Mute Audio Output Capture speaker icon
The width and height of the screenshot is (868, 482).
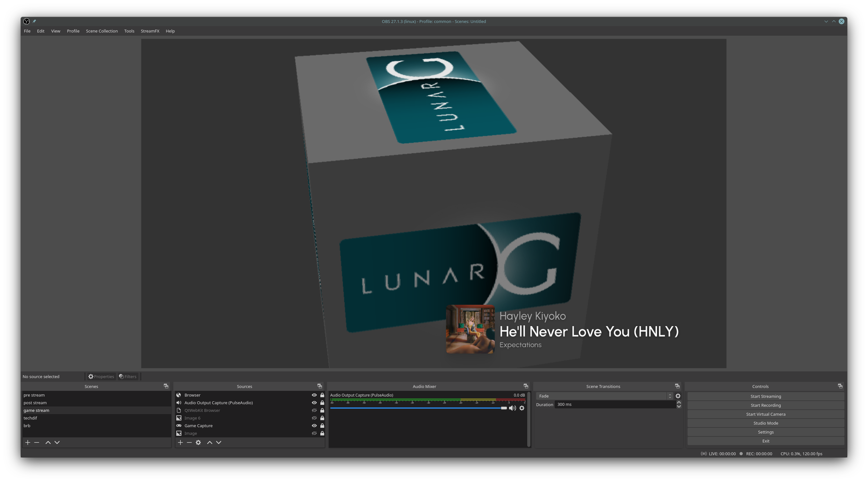[512, 408]
